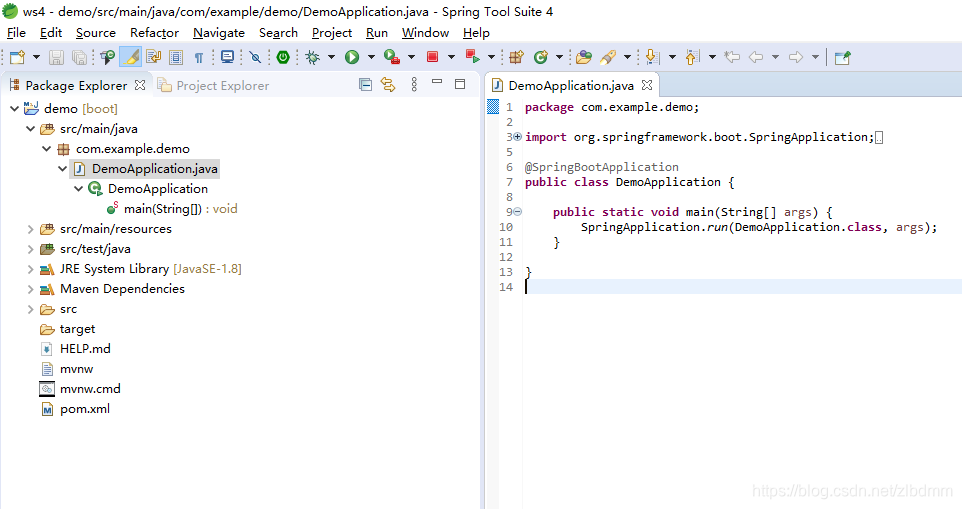Click the green Run button
Screen dimensions: 962x509
pos(352,57)
